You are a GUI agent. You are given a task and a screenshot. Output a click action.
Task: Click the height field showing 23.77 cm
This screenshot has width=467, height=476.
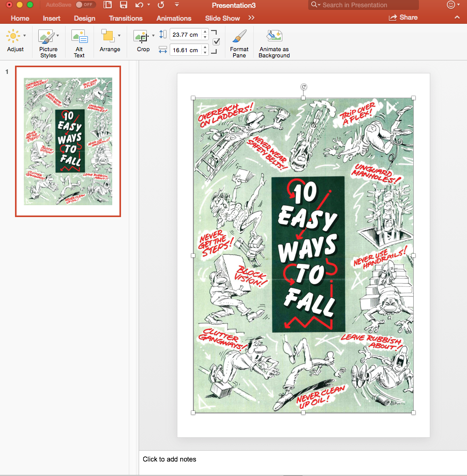[185, 35]
